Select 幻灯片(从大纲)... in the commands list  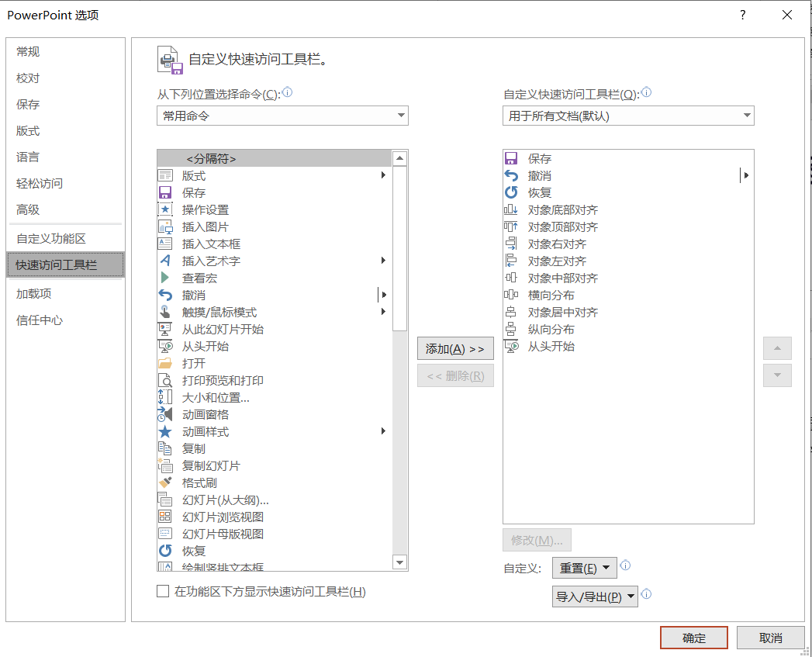coord(275,500)
